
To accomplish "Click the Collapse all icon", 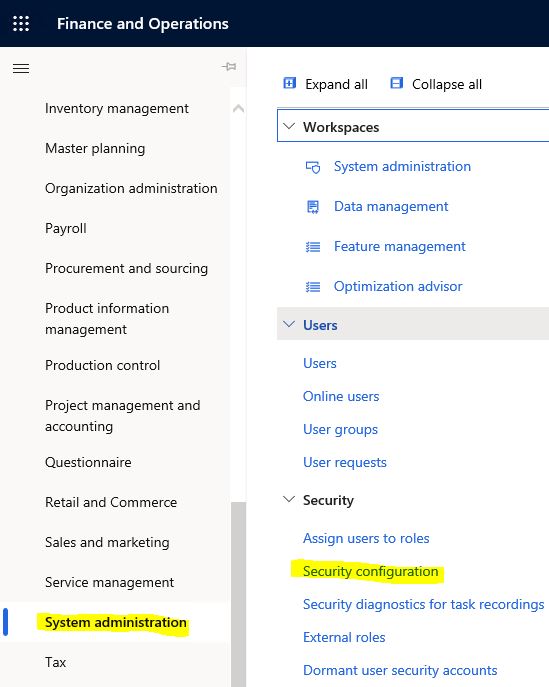I will (x=397, y=83).
